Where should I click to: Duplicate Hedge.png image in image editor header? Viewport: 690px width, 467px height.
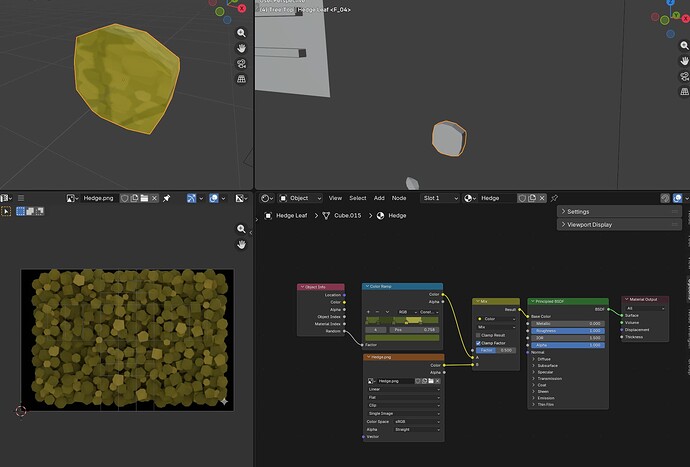point(135,199)
